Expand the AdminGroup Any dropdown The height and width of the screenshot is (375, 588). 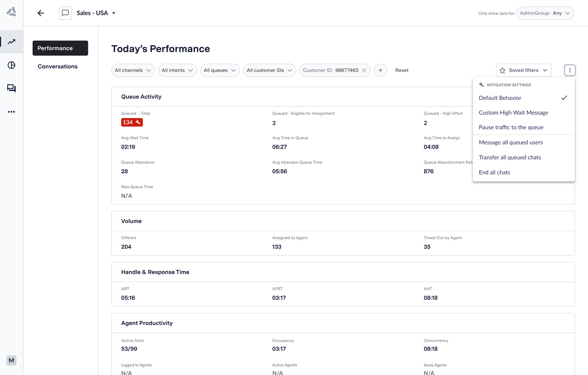click(545, 13)
